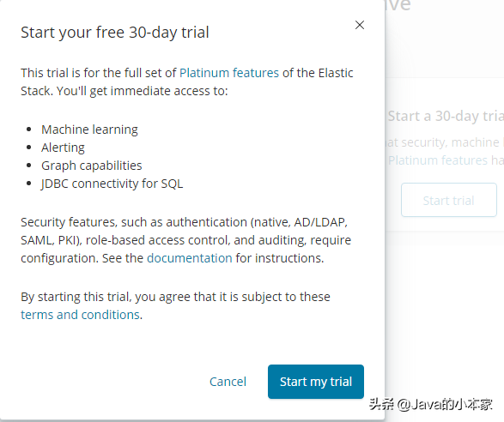Click the faded security, machine text behind dialog
The image size is (504, 422).
pyautogui.click(x=442, y=142)
